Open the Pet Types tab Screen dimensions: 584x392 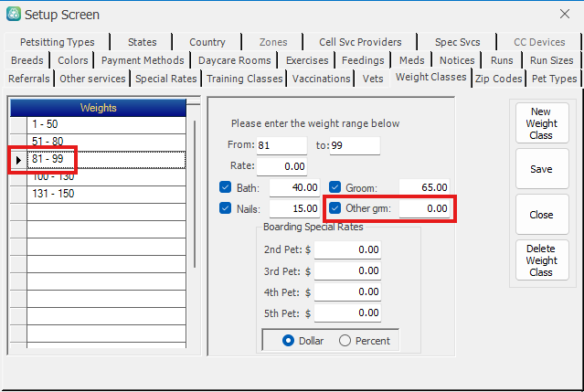click(554, 79)
